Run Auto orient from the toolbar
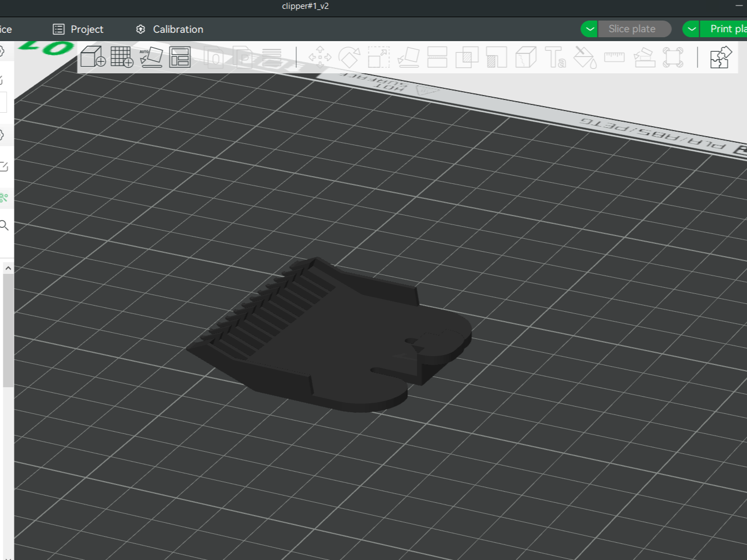 coord(151,57)
